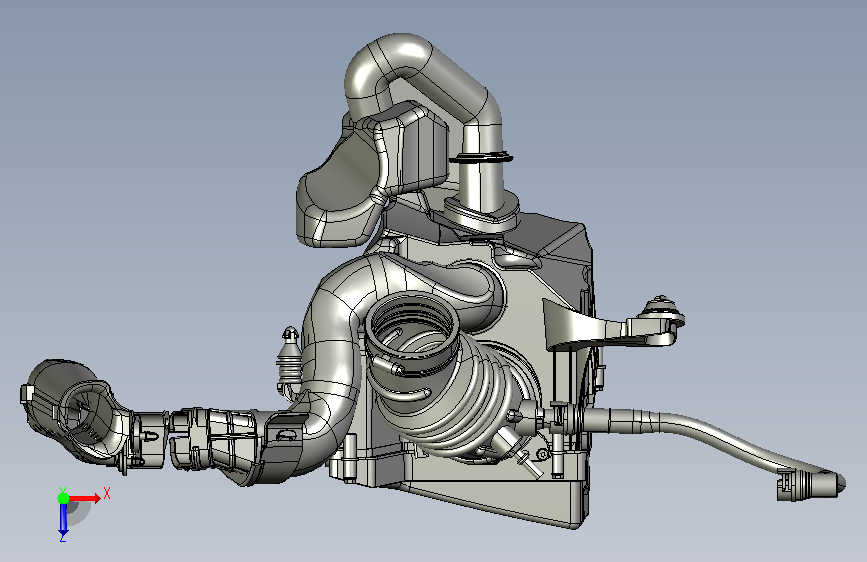Select the connector at thin hose end
The height and width of the screenshot is (562, 867).
click(x=811, y=485)
